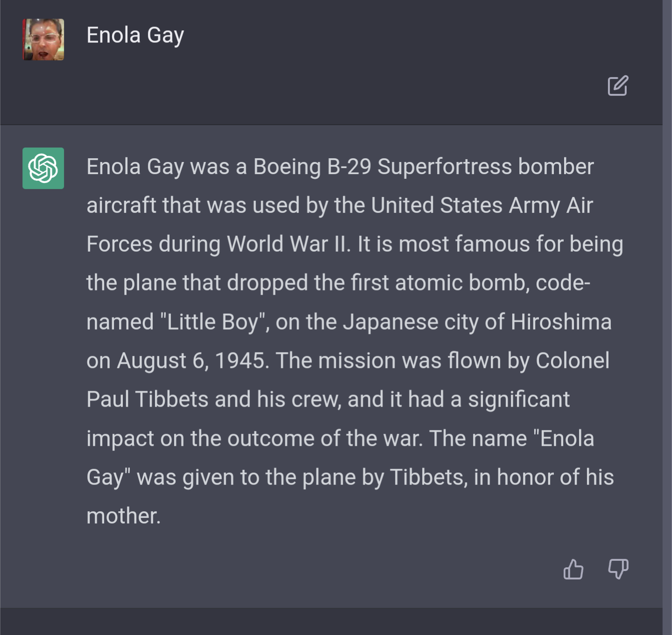672x635 pixels.
Task: Dislike the response with thumbs down
Action: [618, 569]
